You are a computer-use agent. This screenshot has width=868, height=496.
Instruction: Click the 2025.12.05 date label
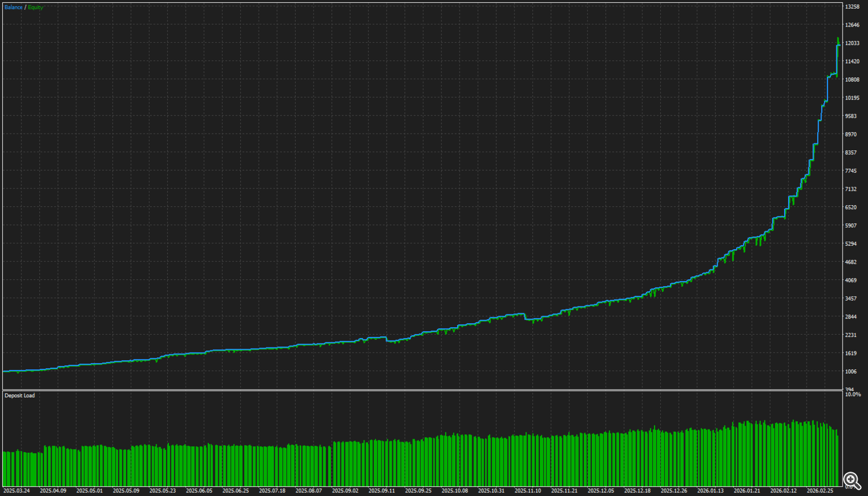[601, 491]
